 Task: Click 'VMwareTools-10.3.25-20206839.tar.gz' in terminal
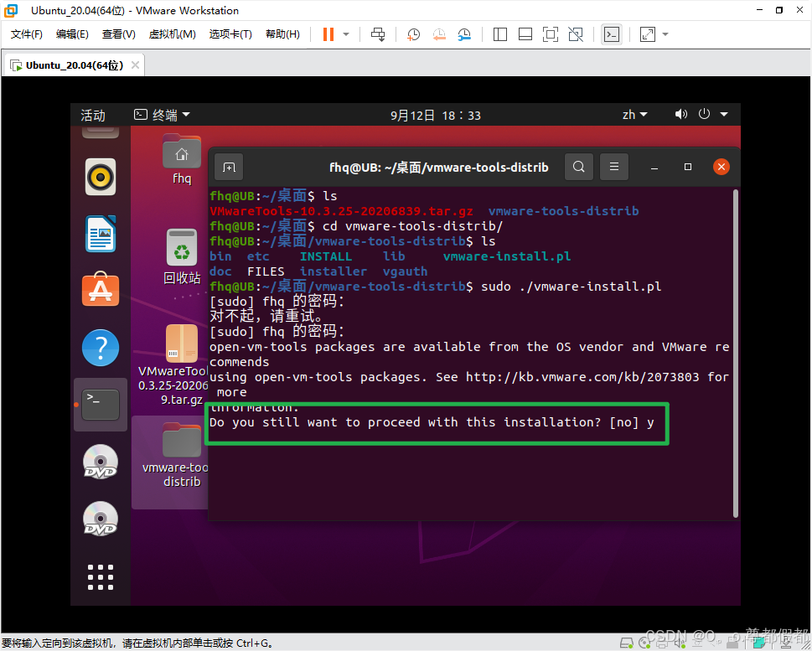tap(341, 211)
